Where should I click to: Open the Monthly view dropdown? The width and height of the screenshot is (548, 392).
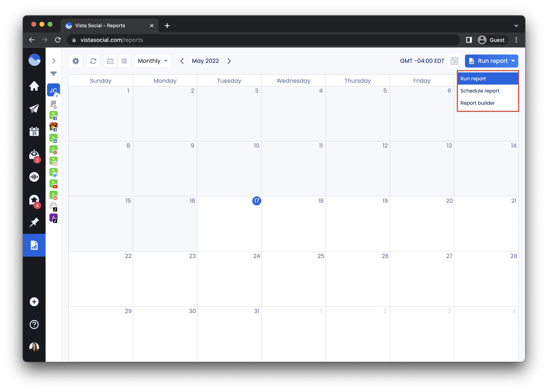click(x=152, y=61)
